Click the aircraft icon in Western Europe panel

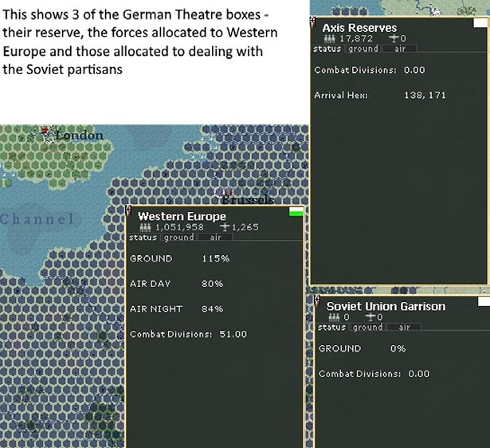[225, 227]
